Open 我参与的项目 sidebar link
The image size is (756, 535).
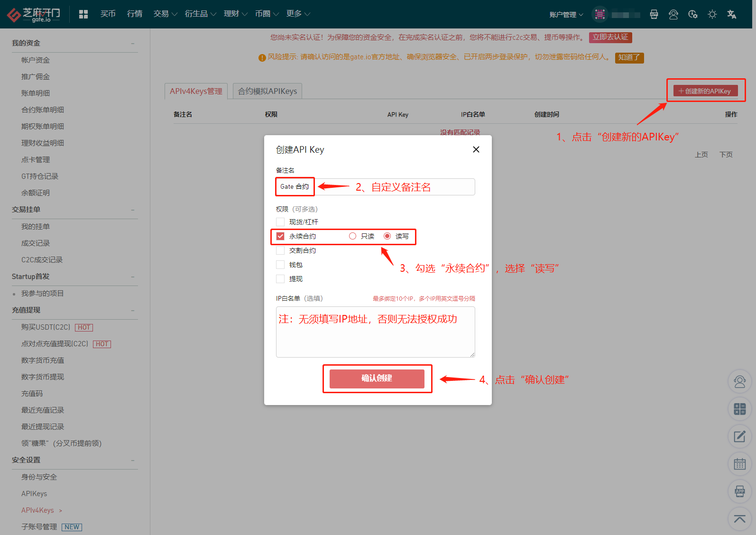pyautogui.click(x=43, y=294)
